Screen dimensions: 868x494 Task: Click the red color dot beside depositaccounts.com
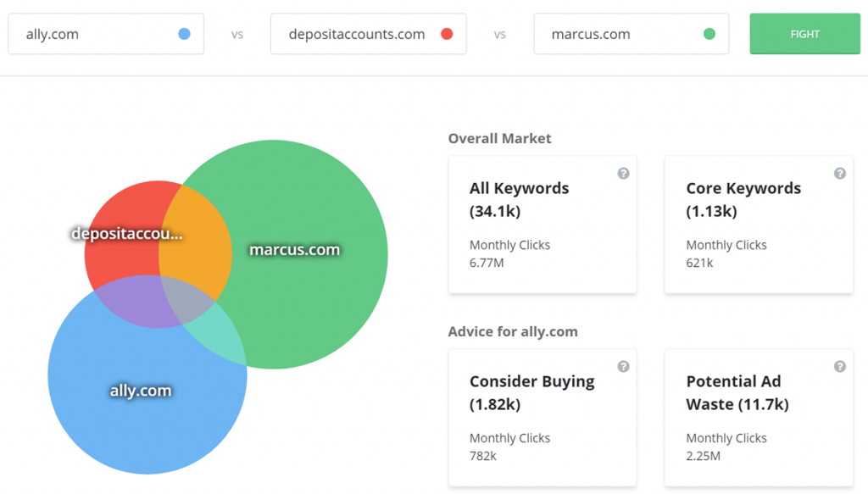(447, 35)
